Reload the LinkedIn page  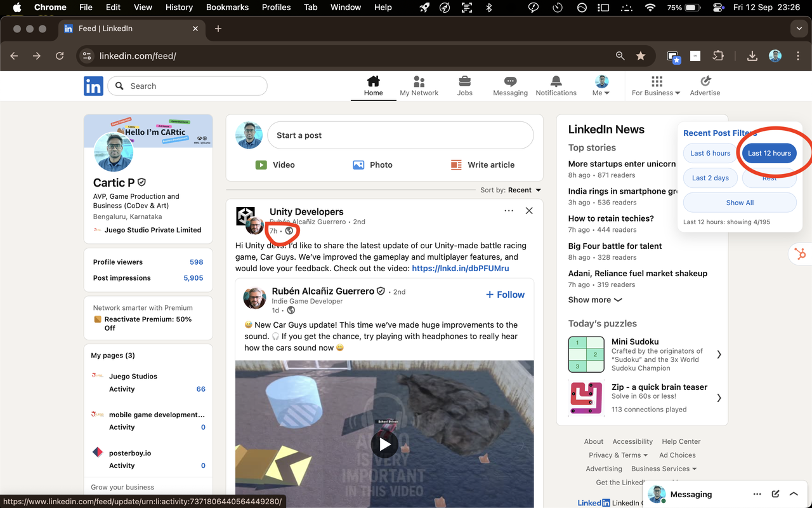click(x=60, y=56)
